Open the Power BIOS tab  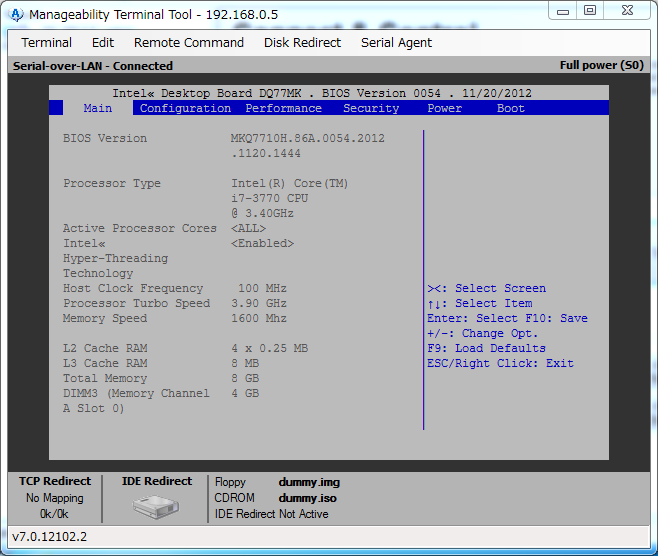[445, 108]
